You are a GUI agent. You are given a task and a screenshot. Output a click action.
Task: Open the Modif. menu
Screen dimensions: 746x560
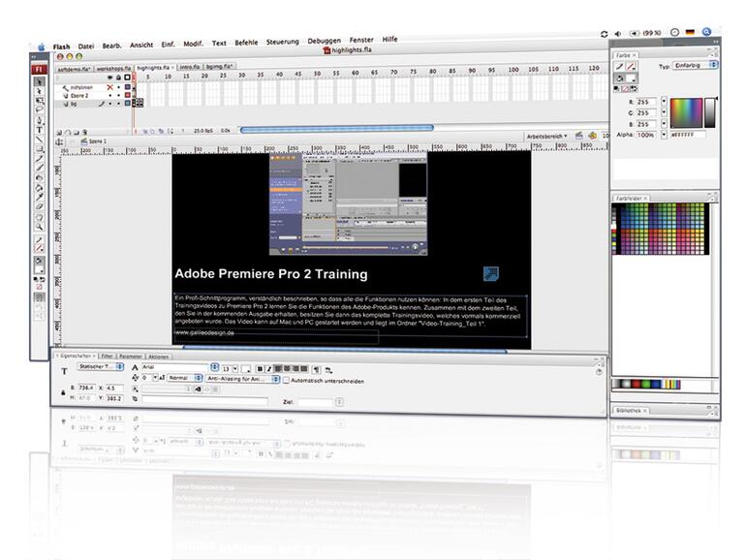pos(193,44)
